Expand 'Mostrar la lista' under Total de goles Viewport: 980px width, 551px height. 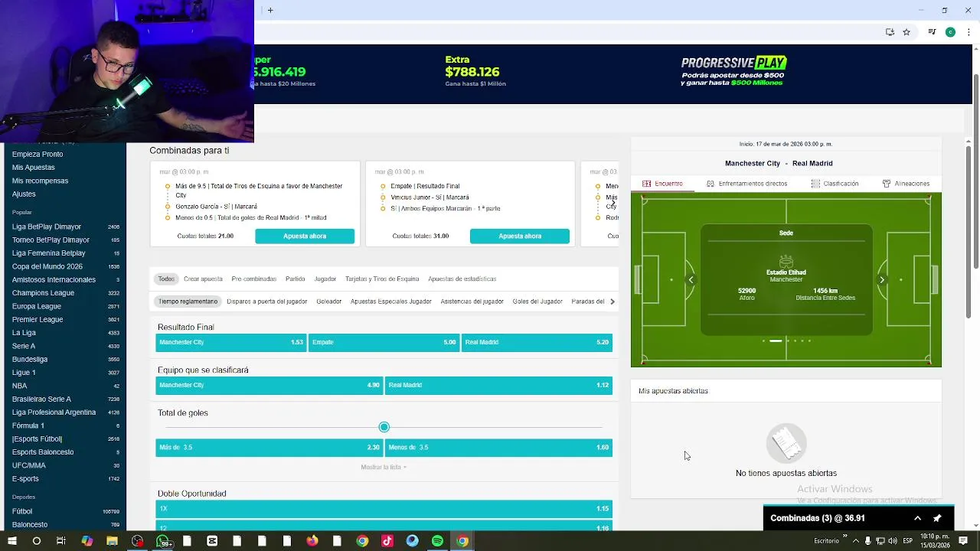pyautogui.click(x=384, y=467)
